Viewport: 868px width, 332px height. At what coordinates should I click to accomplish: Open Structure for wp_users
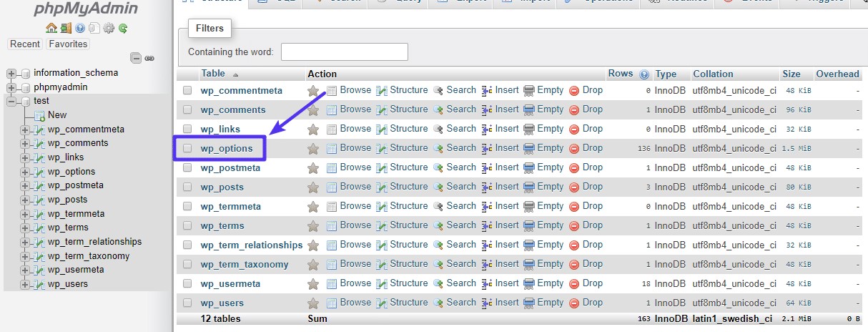(402, 303)
